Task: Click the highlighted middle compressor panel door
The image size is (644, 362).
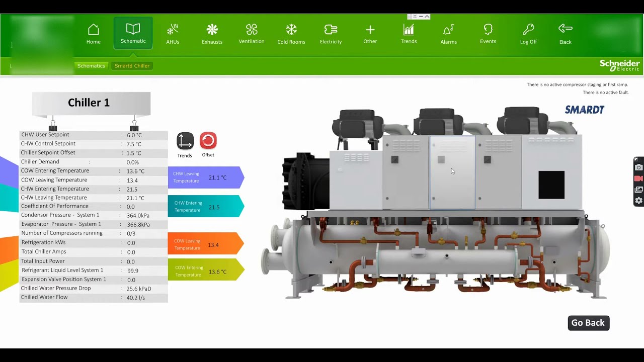Action: click(452, 172)
